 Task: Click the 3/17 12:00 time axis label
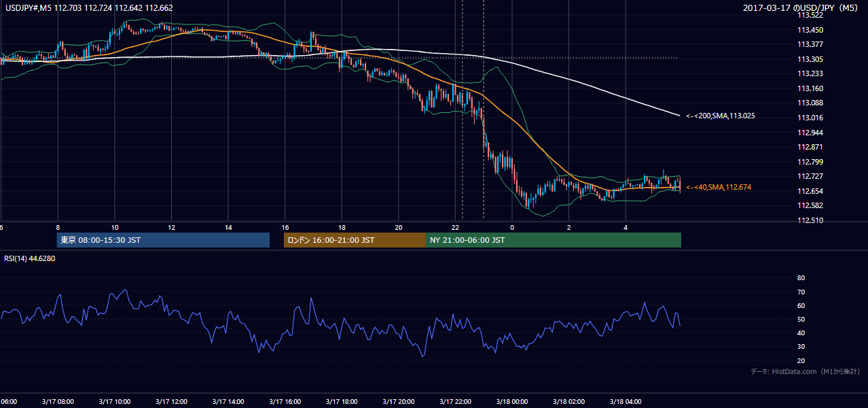click(x=171, y=401)
